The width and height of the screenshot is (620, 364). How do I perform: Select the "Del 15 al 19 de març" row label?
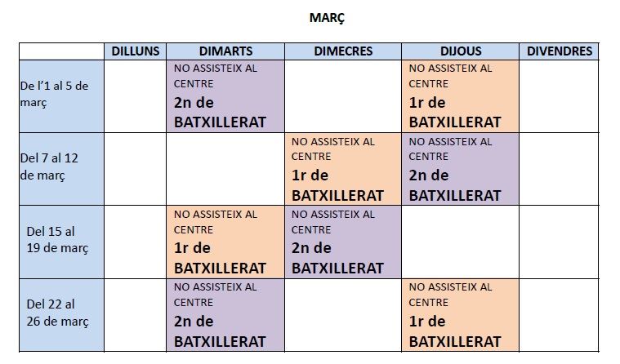tap(62, 241)
